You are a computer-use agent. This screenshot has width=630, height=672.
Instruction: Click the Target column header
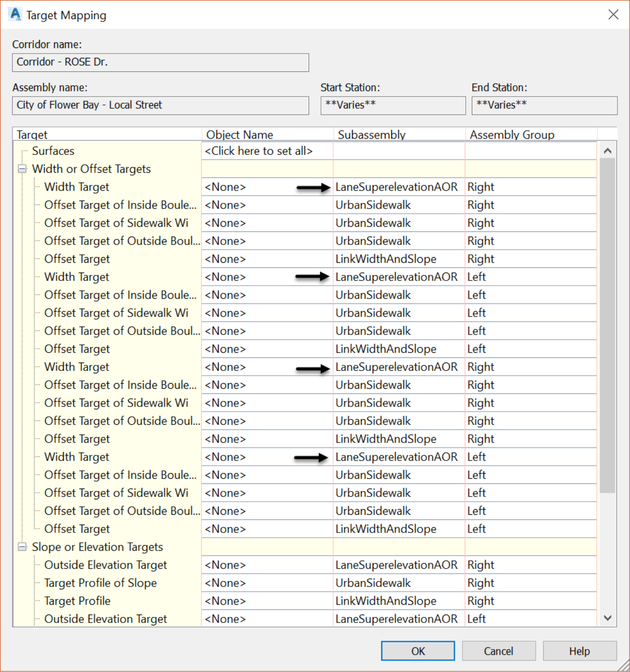107,134
